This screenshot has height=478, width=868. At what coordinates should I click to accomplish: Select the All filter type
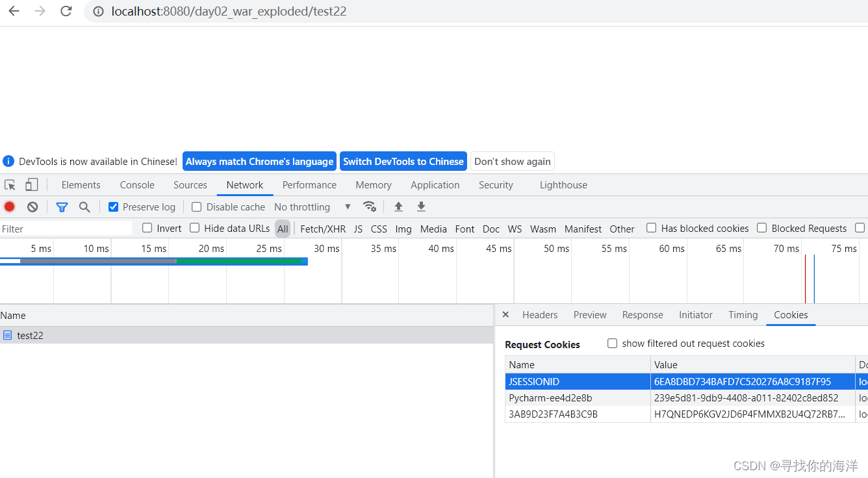click(283, 229)
